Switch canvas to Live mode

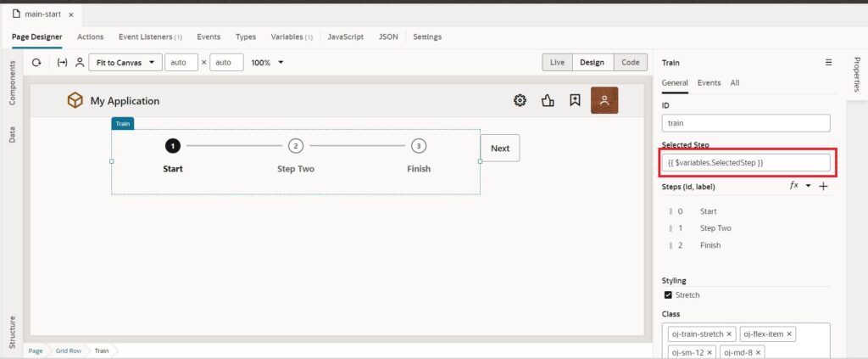tap(557, 63)
